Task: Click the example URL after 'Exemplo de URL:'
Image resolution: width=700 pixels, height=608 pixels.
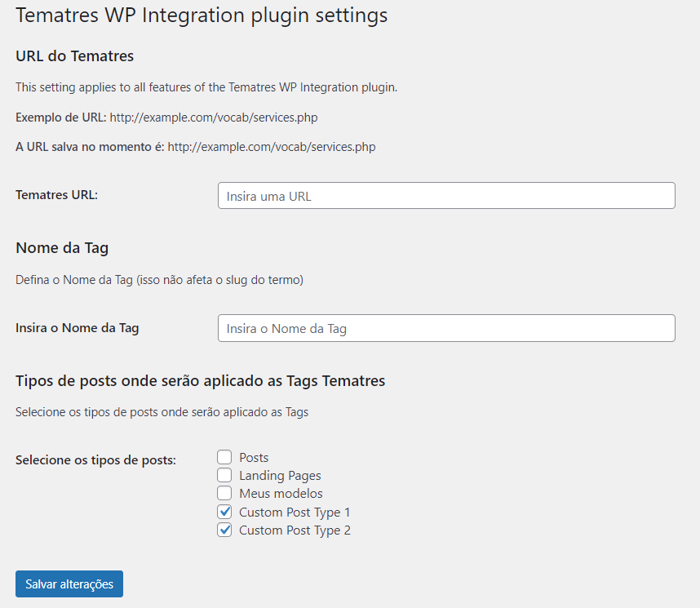Action: pyautogui.click(x=214, y=117)
